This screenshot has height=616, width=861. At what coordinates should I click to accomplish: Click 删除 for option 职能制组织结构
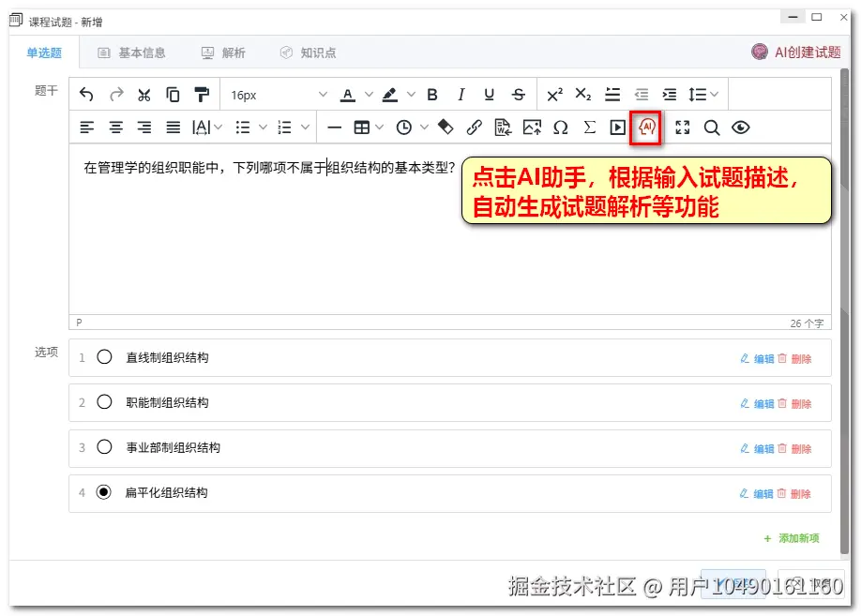click(x=794, y=403)
